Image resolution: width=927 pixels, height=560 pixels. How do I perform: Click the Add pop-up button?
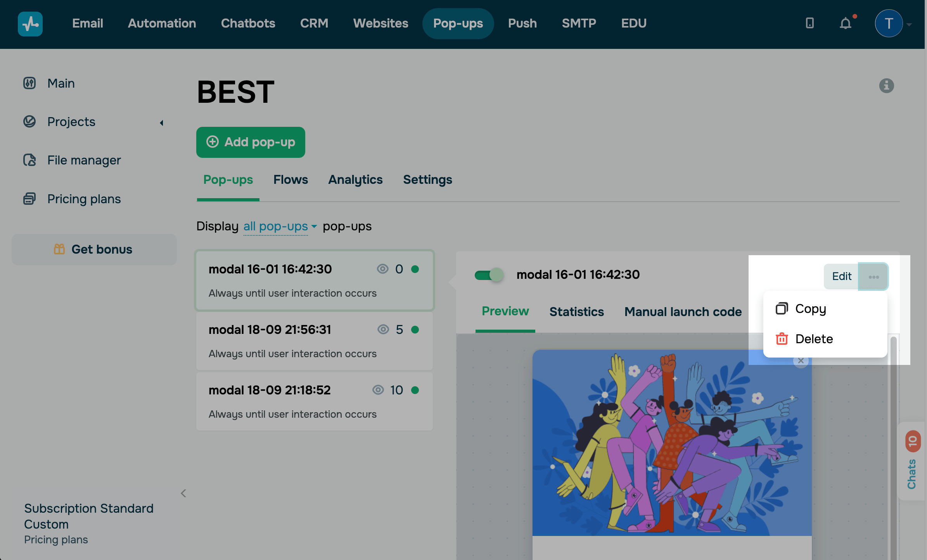pyautogui.click(x=251, y=142)
